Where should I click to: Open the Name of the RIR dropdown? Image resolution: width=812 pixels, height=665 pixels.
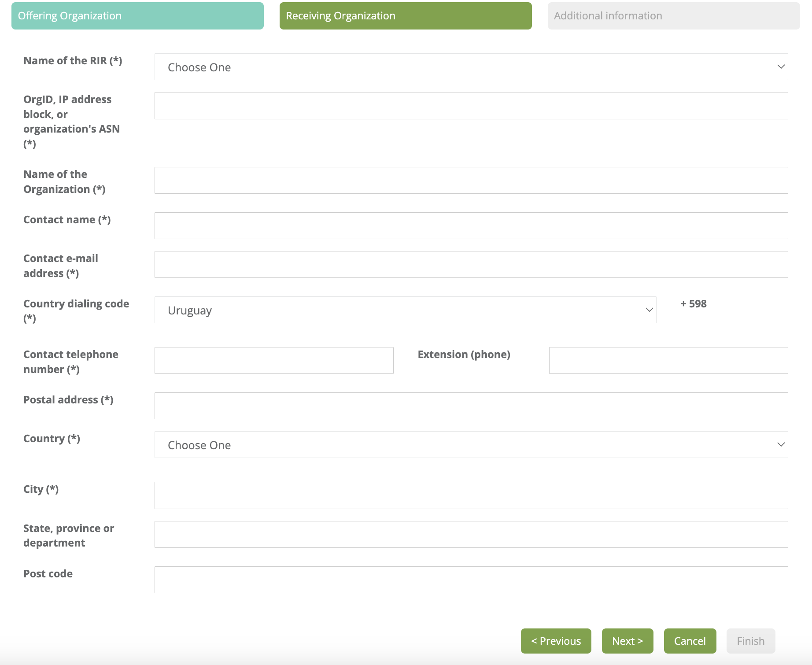pyautogui.click(x=471, y=67)
